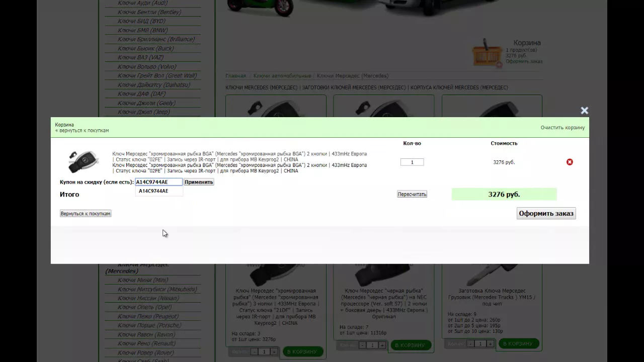Open the Mercedes key product thumbnail in cart
Screen dimensions: 644x362
click(x=84, y=162)
